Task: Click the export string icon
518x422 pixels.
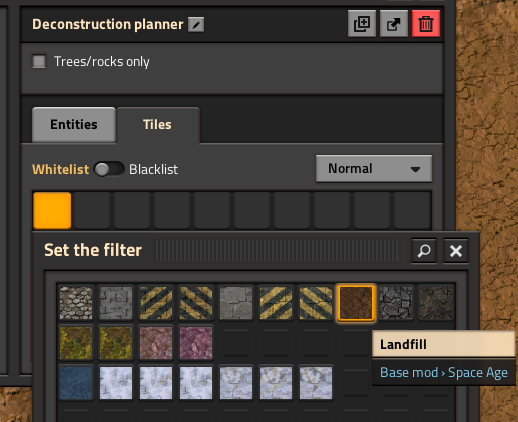Action: (x=394, y=24)
